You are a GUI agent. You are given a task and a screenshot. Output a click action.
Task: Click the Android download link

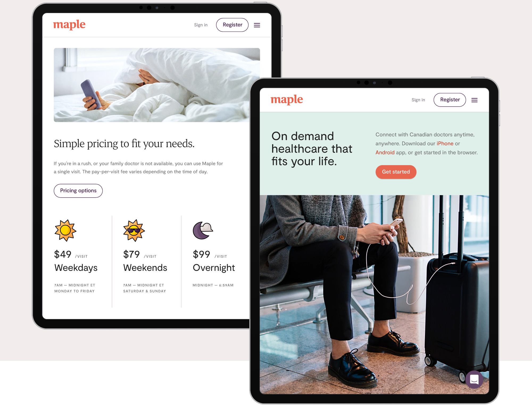[x=384, y=152]
